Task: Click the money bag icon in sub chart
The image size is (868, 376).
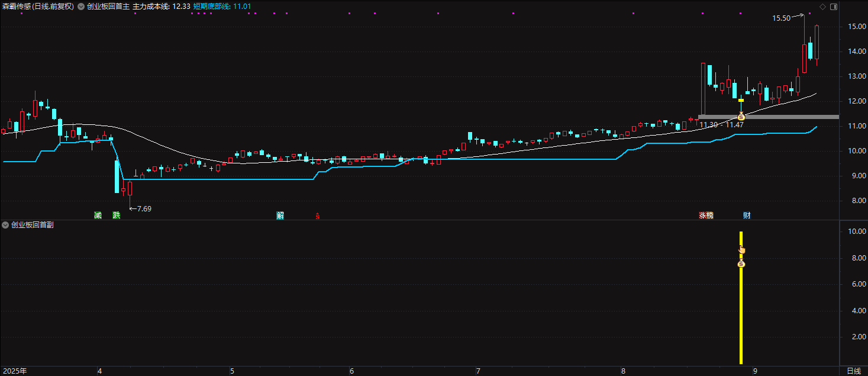Action: tap(741, 263)
